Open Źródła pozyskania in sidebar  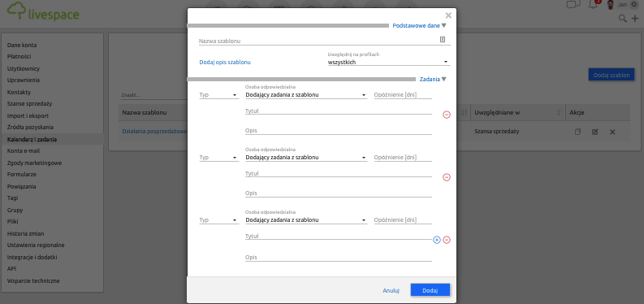tap(30, 128)
